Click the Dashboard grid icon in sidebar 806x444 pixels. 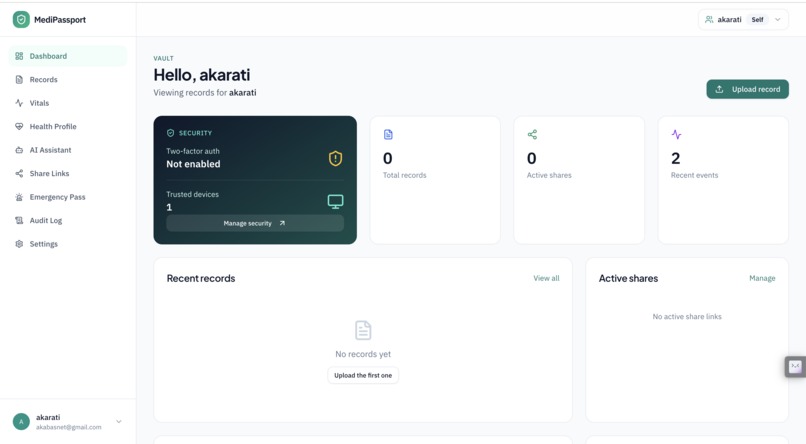(19, 56)
